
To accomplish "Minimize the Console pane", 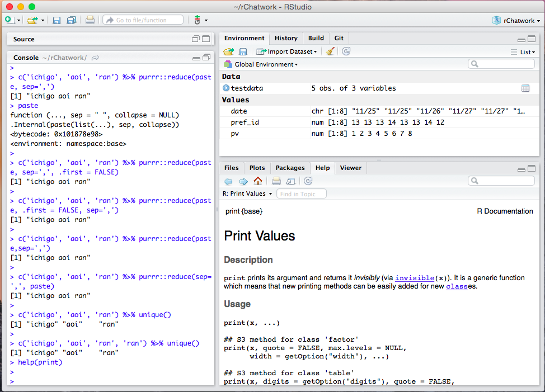I will (196, 58).
